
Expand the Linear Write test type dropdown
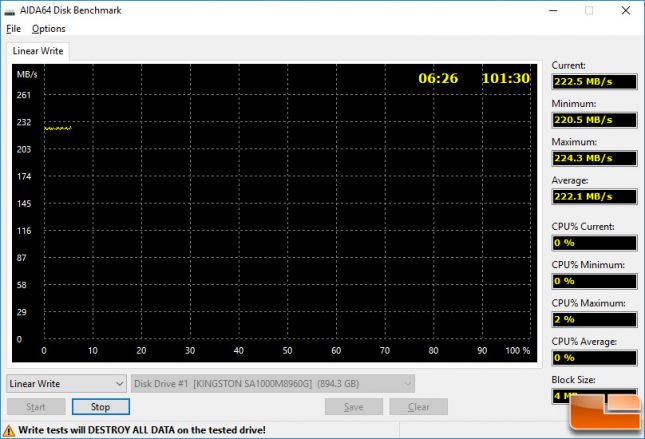pyautogui.click(x=66, y=383)
